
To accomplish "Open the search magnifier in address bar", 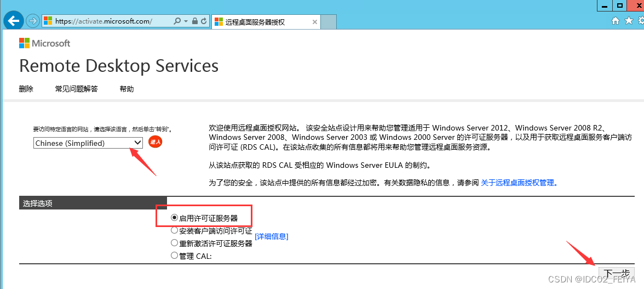I will point(177,20).
